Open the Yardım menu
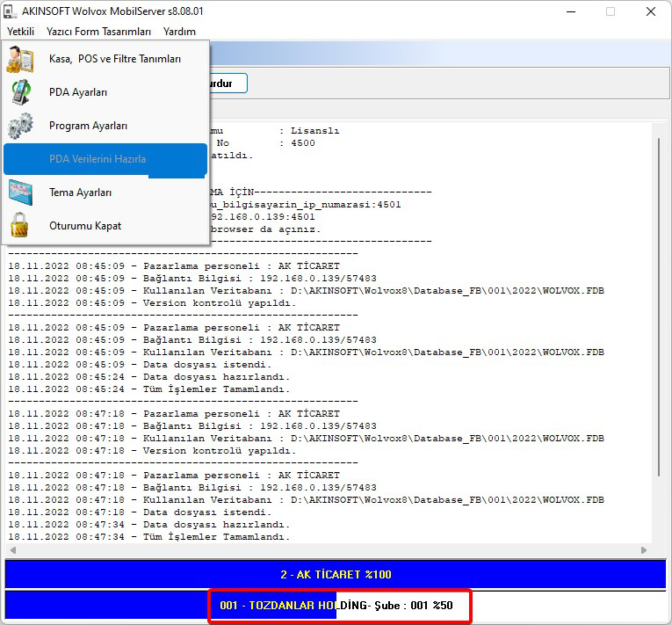672x625 pixels. (x=179, y=32)
